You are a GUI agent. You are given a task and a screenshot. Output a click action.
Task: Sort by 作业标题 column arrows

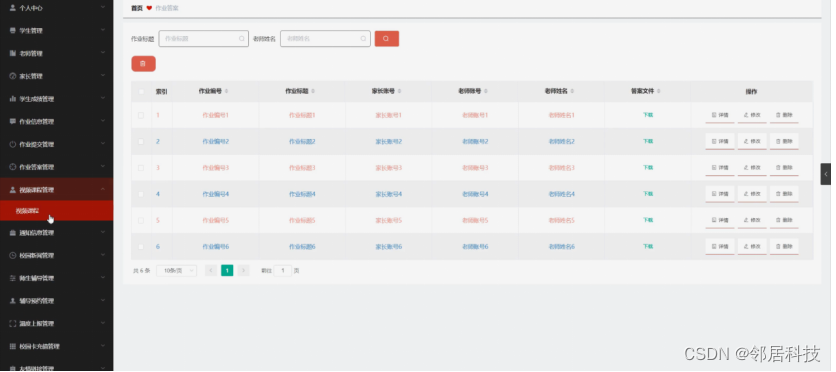pos(313,91)
